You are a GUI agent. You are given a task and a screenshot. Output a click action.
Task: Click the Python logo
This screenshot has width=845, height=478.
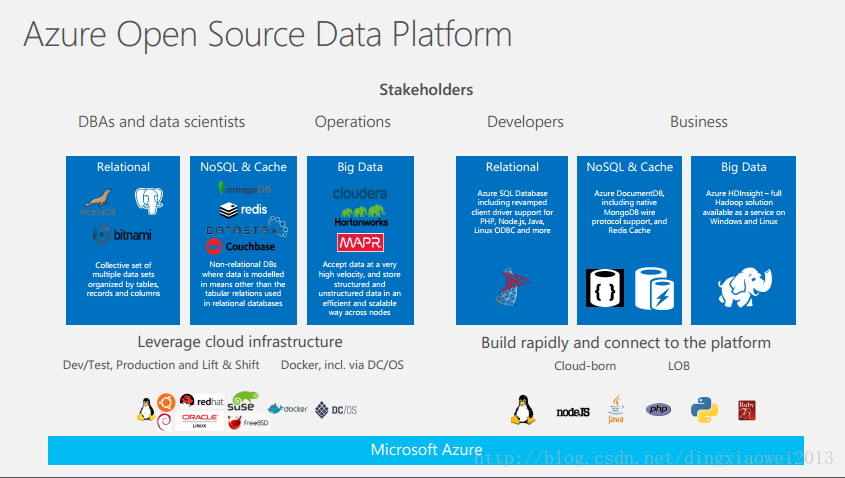[704, 410]
